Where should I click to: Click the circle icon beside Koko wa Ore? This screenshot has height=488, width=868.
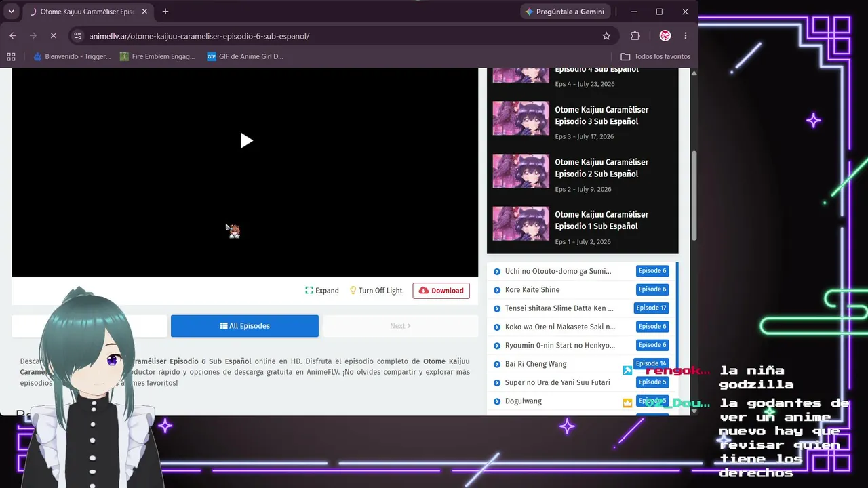point(497,327)
